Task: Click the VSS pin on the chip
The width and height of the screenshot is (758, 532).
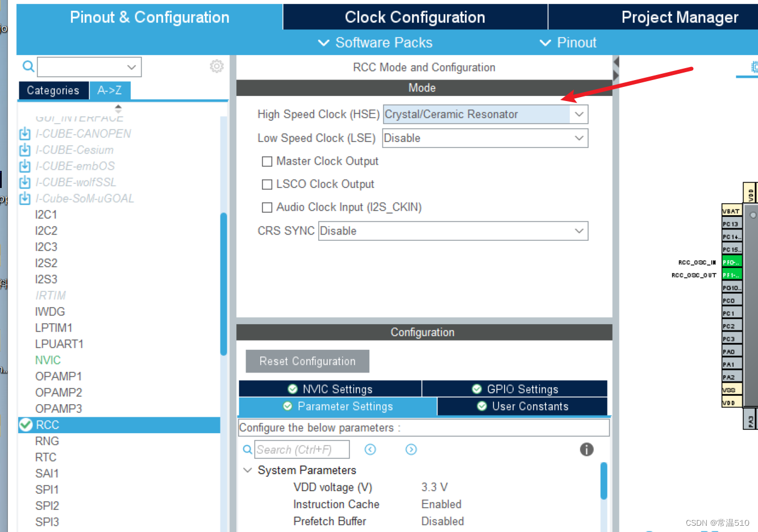Action: click(x=732, y=390)
